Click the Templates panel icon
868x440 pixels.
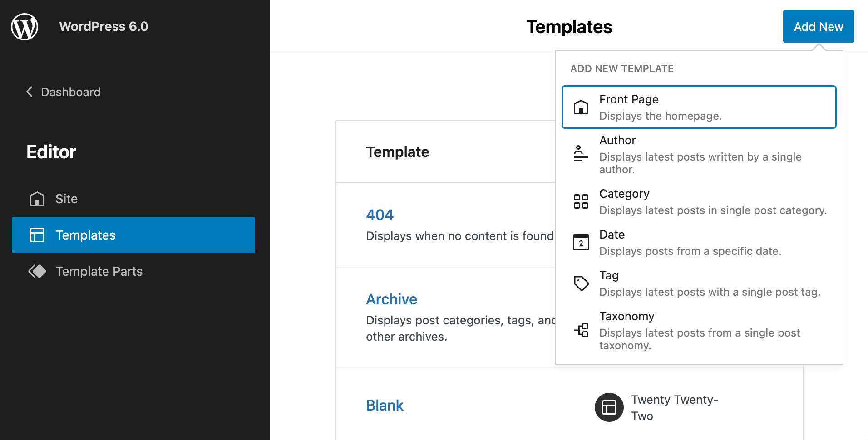click(x=38, y=235)
